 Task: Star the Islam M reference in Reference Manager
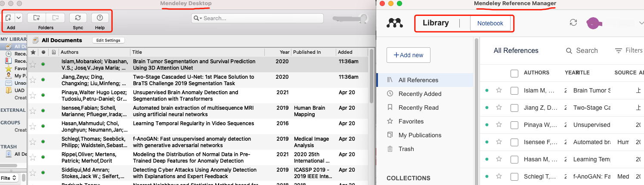click(x=499, y=90)
